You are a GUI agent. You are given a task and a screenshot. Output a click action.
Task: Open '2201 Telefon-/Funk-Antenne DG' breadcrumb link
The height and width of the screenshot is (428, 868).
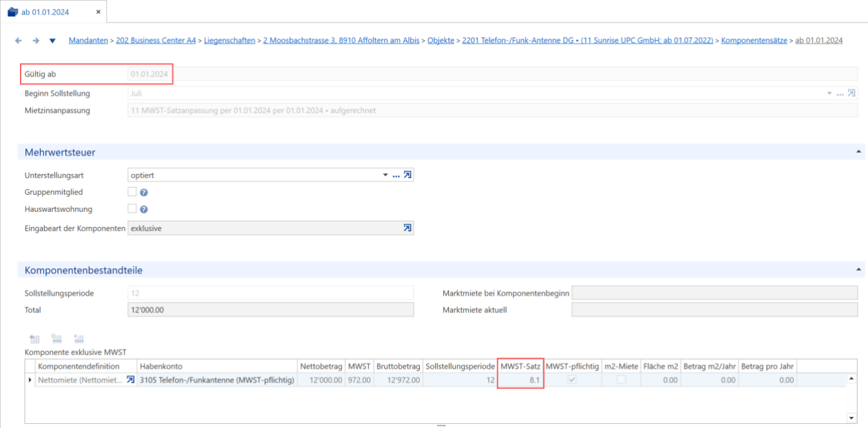pos(587,41)
